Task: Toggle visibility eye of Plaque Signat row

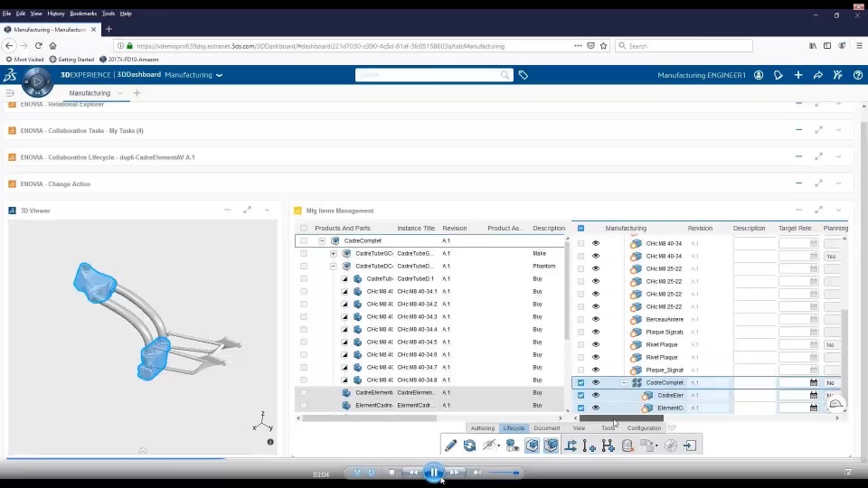Action: point(596,332)
